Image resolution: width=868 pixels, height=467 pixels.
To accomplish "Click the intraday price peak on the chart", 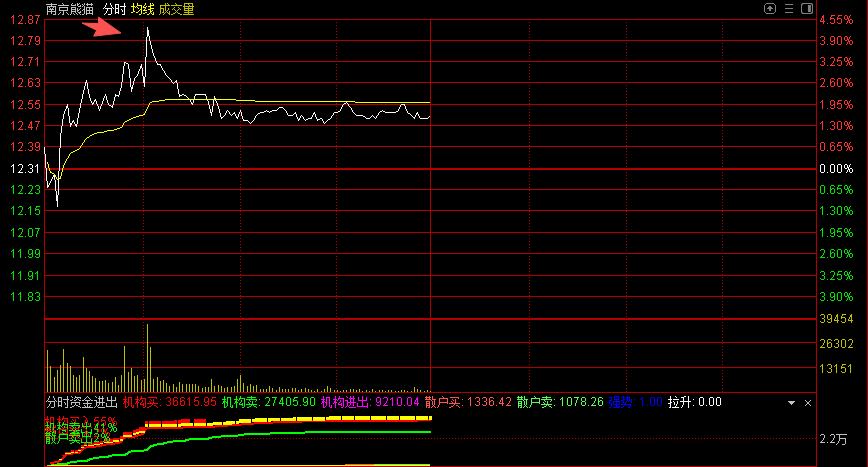I will pyautogui.click(x=148, y=28).
